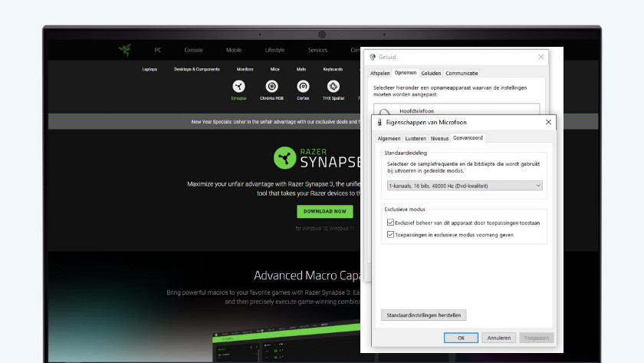Uncheck 'Toepassingen in exclusieve modus voorrang geven'
The height and width of the screenshot is (363, 644).
point(391,234)
